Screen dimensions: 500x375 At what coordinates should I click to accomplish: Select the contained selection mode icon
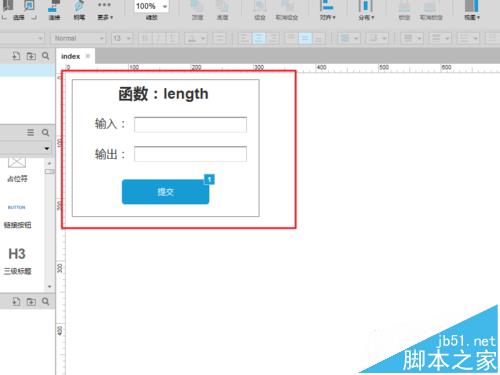pos(29,5)
